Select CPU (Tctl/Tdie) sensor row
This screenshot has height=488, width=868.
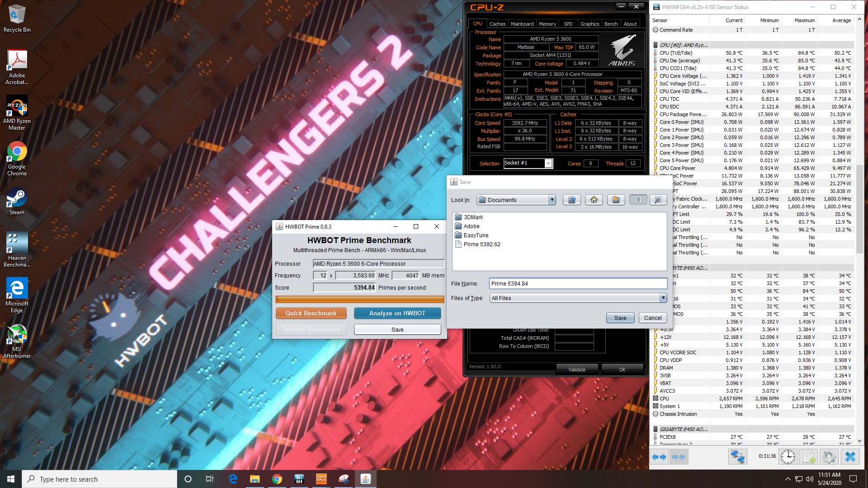pos(753,53)
